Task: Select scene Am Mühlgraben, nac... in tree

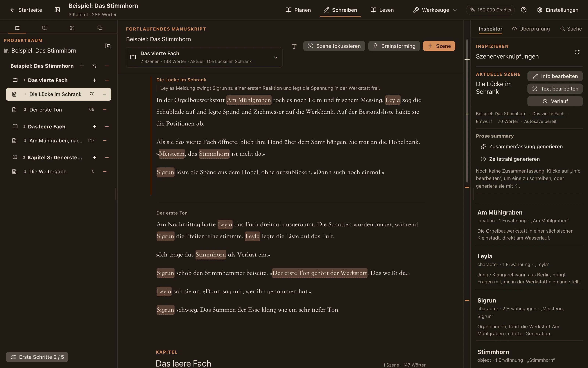Action: pos(59,141)
